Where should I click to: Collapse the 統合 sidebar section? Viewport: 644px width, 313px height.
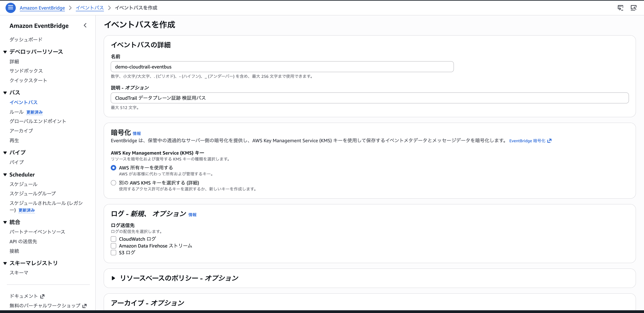click(5, 222)
